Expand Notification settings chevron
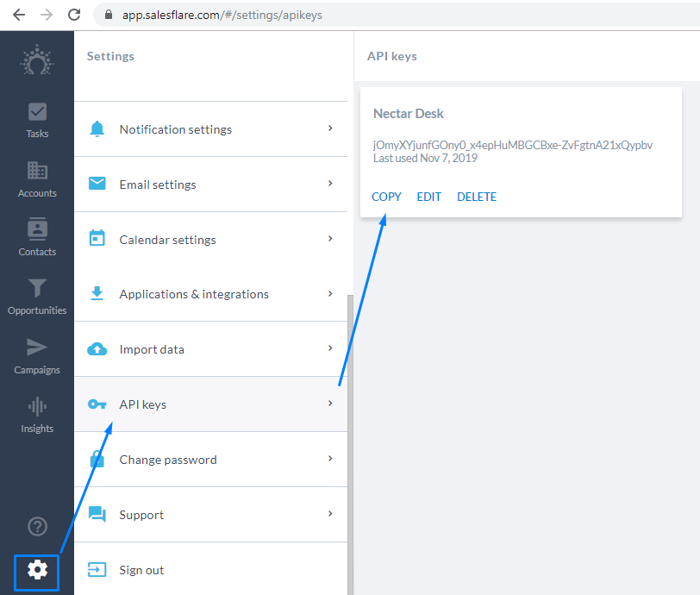This screenshot has height=595, width=700. point(330,128)
